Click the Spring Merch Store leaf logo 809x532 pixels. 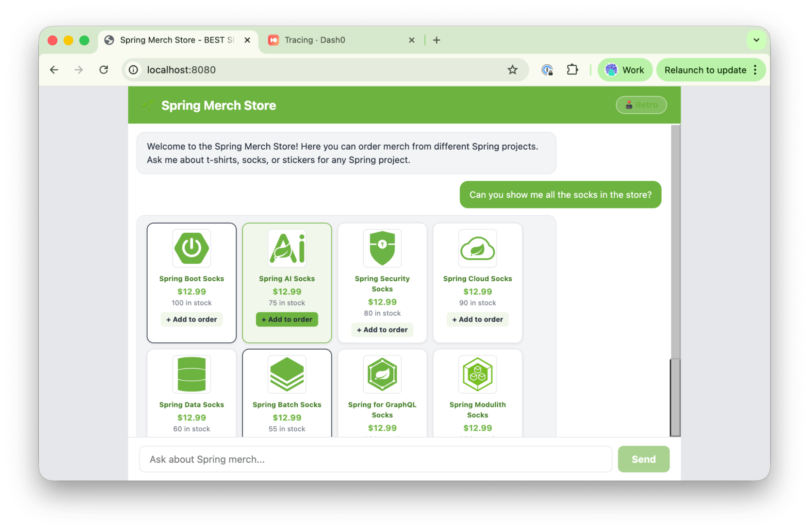click(x=148, y=106)
